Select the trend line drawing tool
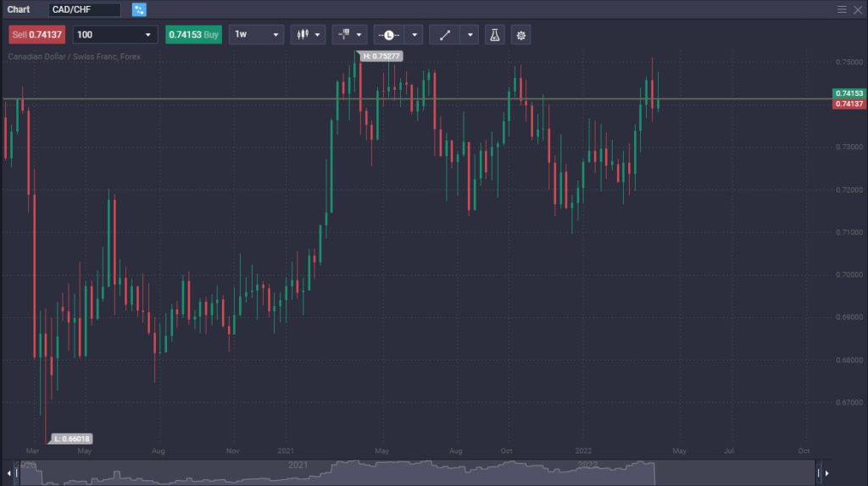 [445, 35]
